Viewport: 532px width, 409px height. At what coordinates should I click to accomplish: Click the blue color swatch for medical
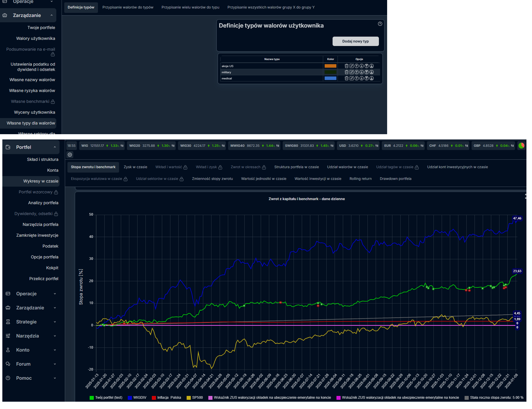330,78
